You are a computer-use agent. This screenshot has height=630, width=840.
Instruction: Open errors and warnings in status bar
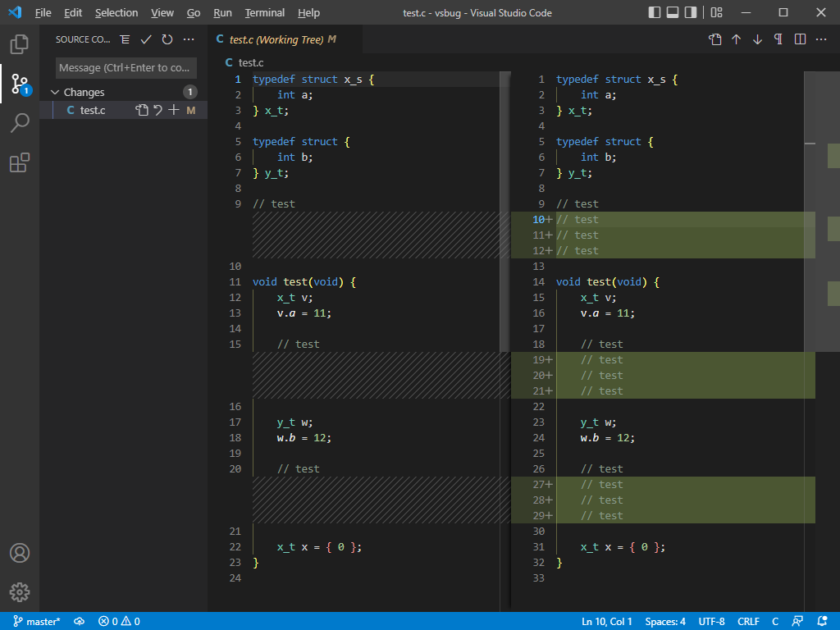119,622
